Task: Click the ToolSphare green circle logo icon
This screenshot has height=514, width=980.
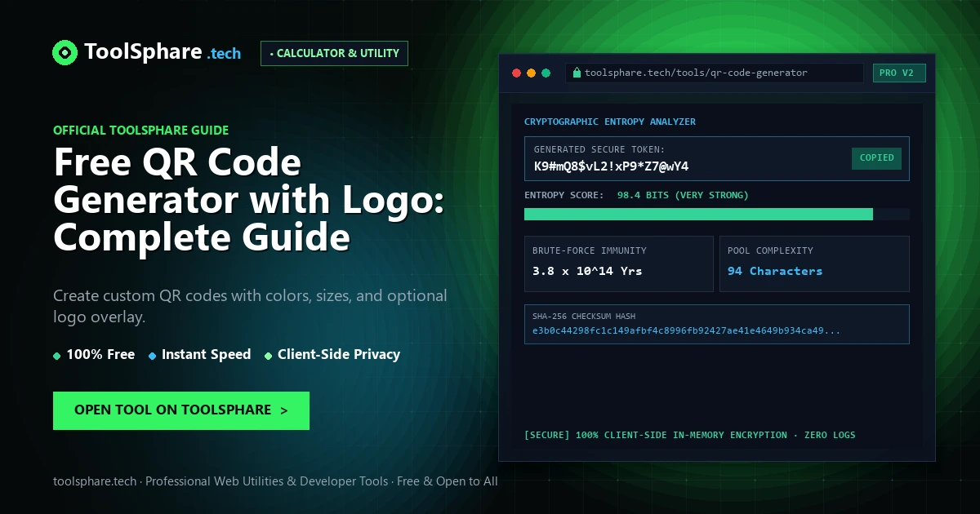Action: point(65,53)
